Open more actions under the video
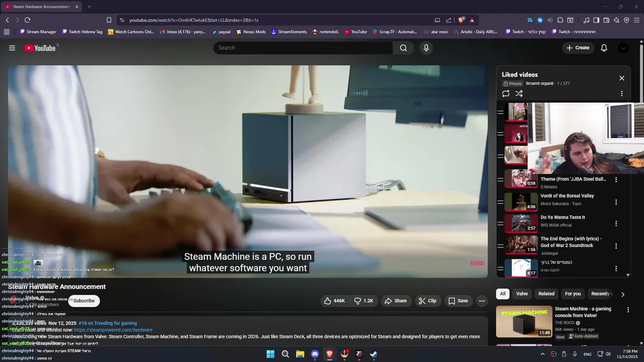Screen dimensions: 644x362 481,301
